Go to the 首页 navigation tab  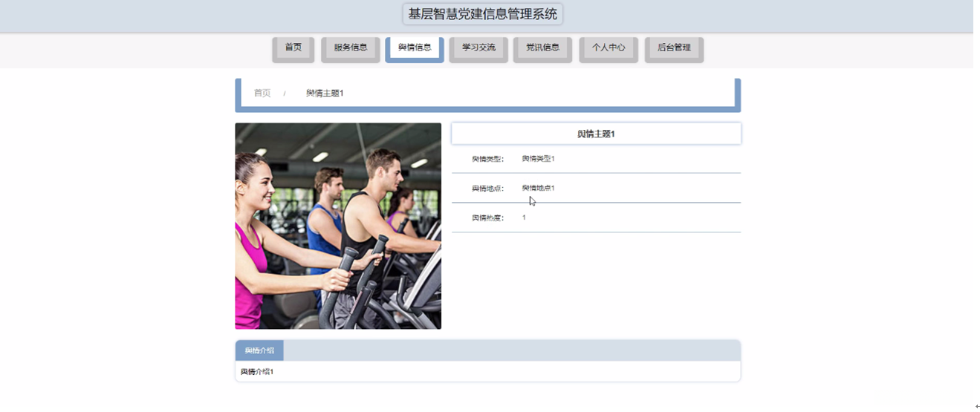[293, 48]
